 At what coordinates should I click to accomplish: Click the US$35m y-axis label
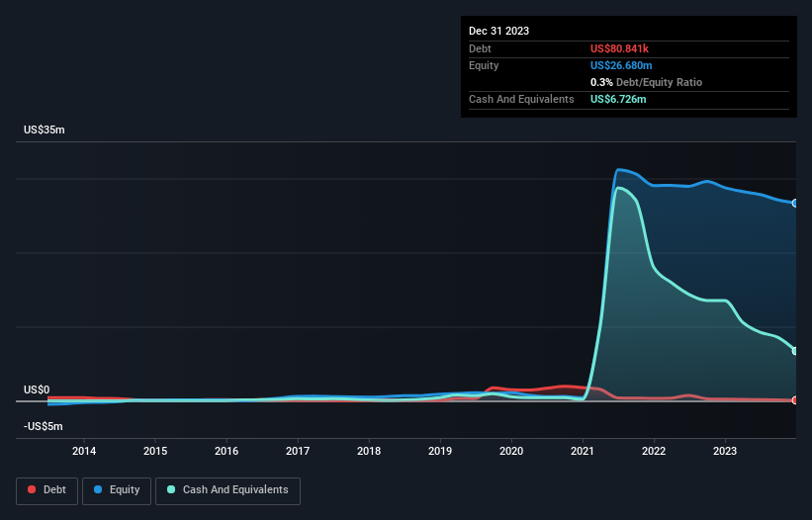pos(45,130)
